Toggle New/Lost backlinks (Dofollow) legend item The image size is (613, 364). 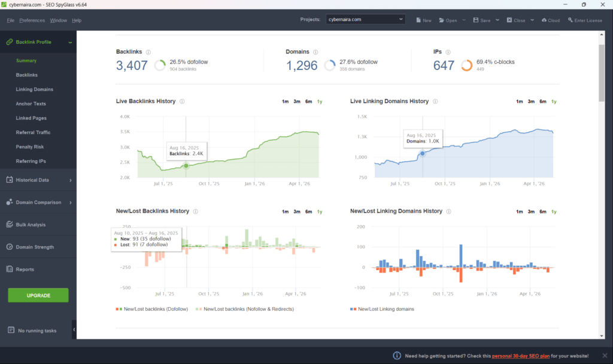point(151,309)
